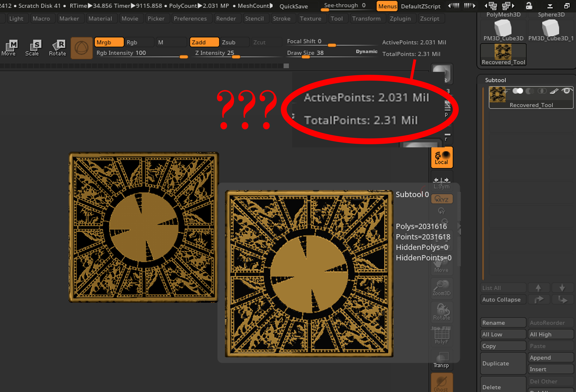Select the Rotate transform tool
This screenshot has height=392, width=576.
[57, 48]
